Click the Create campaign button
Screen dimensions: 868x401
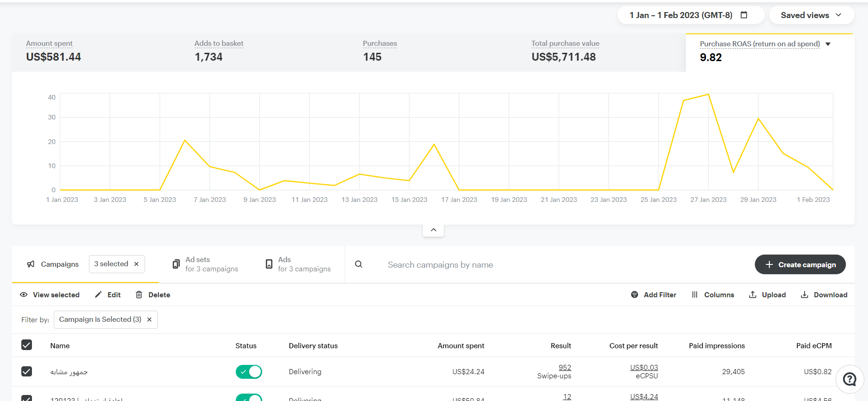coord(800,264)
